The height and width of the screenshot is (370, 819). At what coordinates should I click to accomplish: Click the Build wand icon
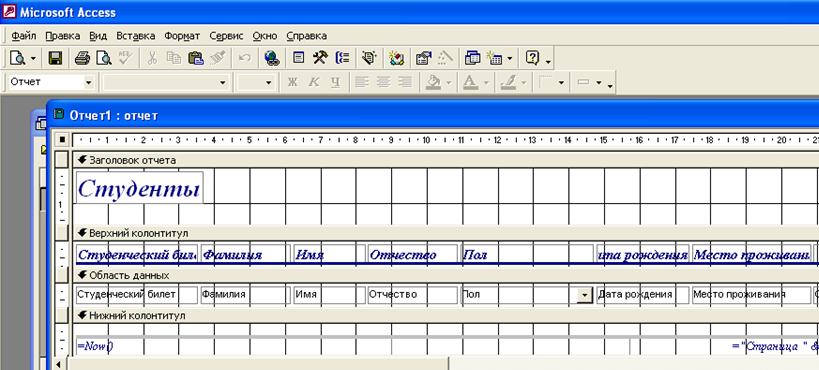[x=445, y=57]
